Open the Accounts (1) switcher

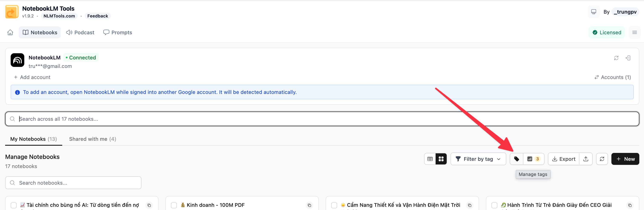pyautogui.click(x=612, y=77)
